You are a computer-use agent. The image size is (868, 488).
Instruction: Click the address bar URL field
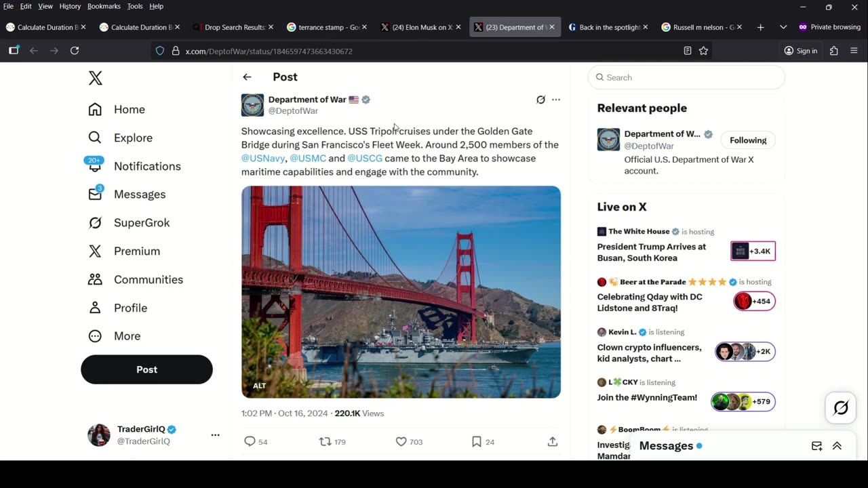tap(431, 51)
